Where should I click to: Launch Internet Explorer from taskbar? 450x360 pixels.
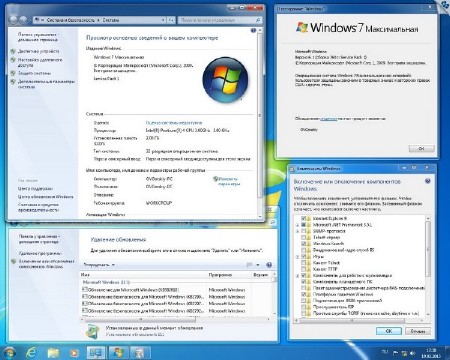(31, 352)
